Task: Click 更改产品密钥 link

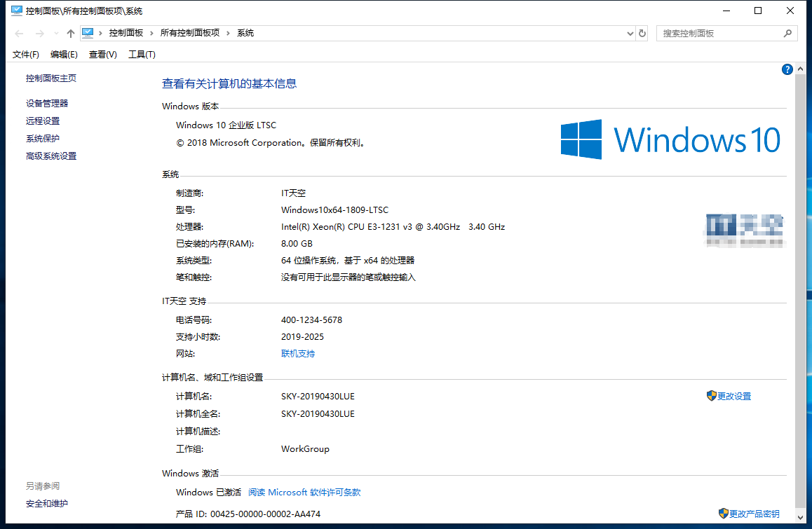Action: tap(754, 514)
